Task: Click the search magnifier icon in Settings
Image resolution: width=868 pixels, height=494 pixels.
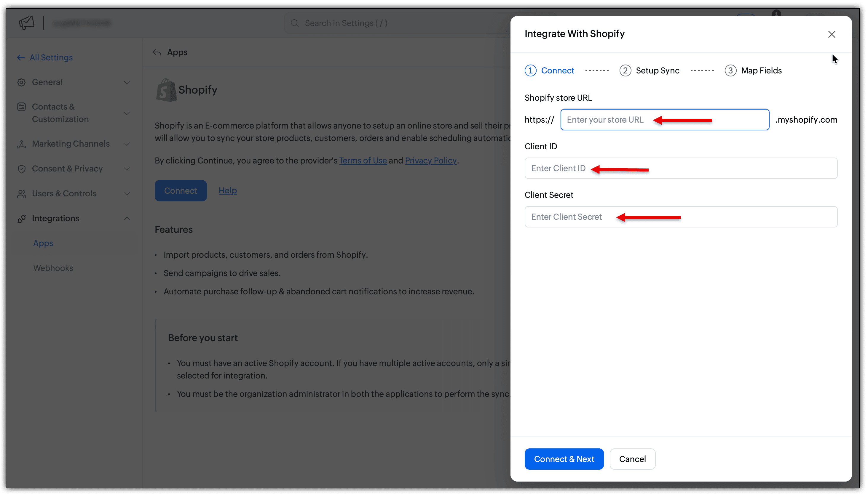Action: (x=294, y=23)
